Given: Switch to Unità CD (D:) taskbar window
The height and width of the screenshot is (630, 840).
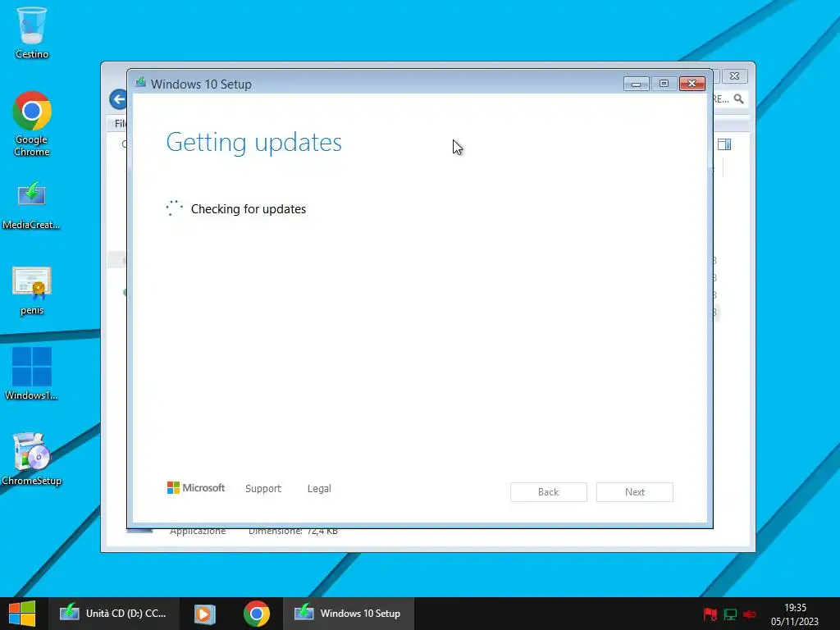Looking at the screenshot, I should (113, 614).
